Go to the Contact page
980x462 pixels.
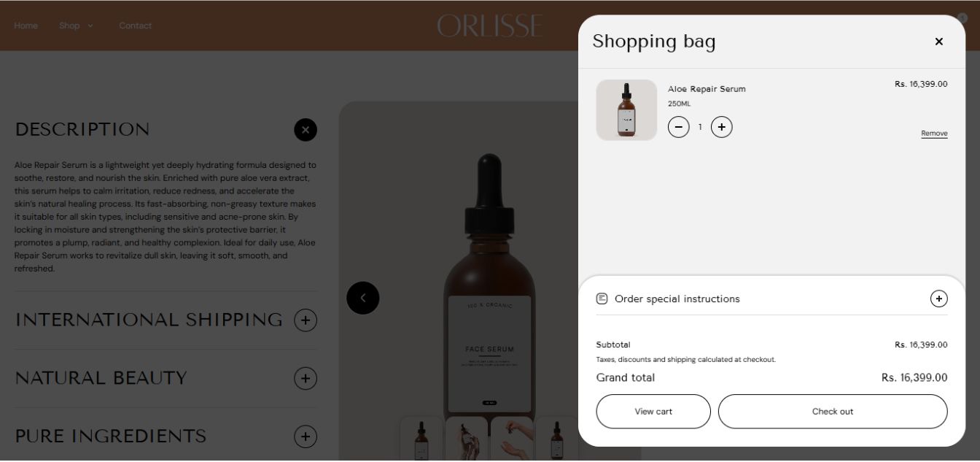pyautogui.click(x=136, y=26)
